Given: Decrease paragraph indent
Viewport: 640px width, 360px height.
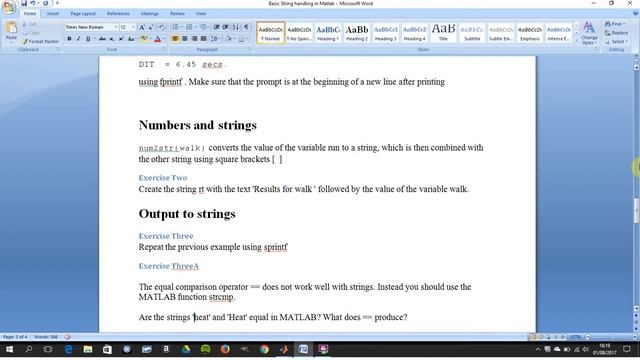Looking at the screenshot, I should click(217, 27).
